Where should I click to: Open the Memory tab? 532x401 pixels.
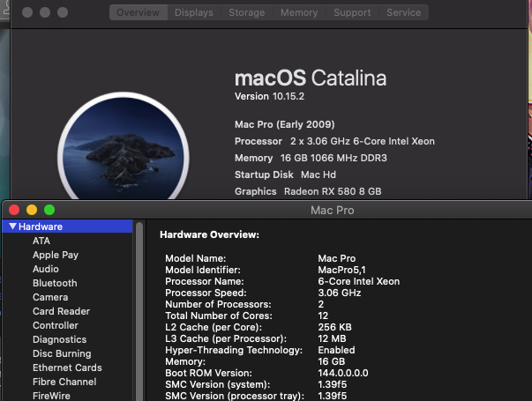click(x=299, y=12)
